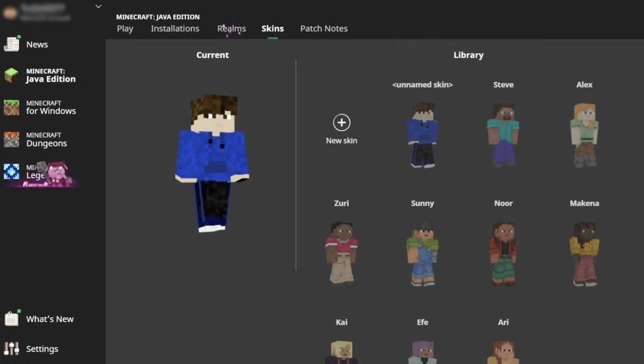Select the Sunny skin in library
This screenshot has height=364, width=644.
(x=422, y=254)
